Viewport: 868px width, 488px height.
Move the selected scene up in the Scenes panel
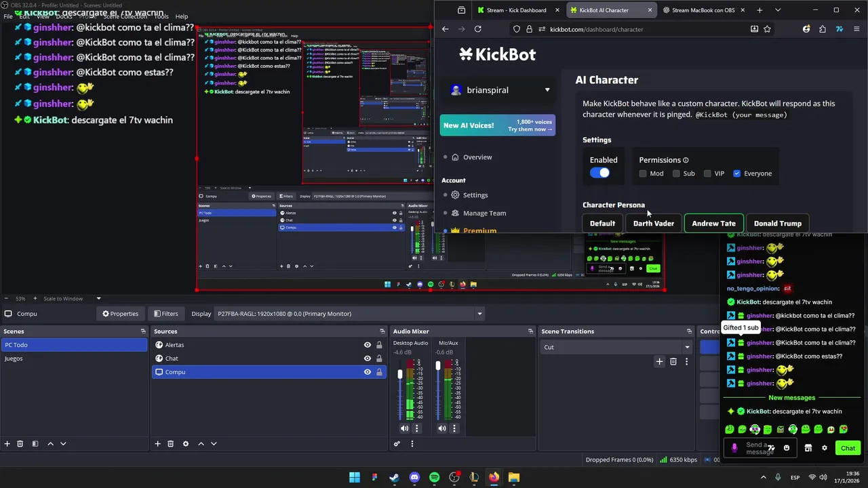[50, 444]
